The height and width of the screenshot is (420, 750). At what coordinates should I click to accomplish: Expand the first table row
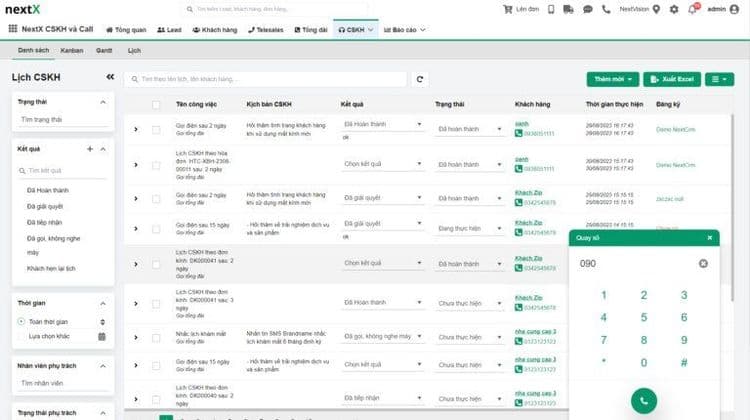coord(136,130)
